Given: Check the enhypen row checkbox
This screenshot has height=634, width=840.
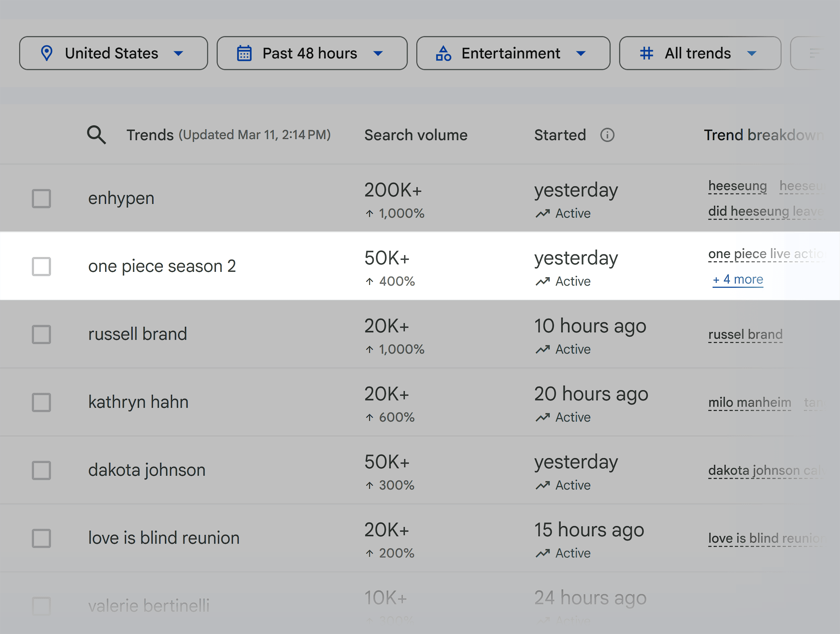Looking at the screenshot, I should tap(41, 199).
